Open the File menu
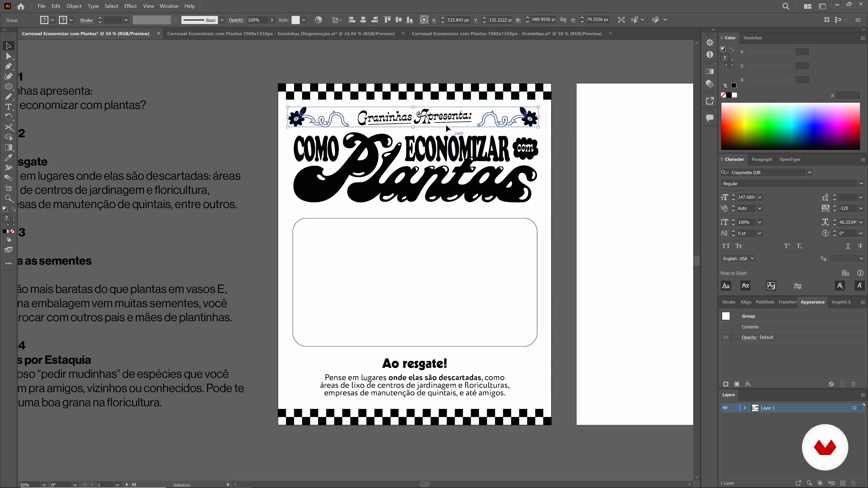868x488 pixels. coord(41,6)
